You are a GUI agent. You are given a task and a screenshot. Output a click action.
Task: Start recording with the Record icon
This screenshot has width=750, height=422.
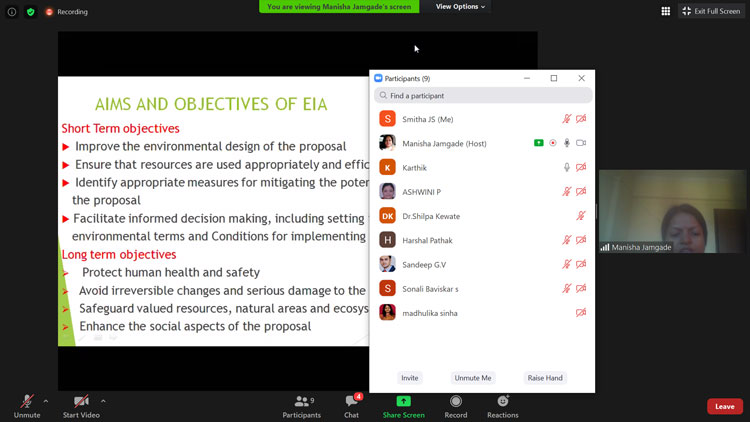pyautogui.click(x=456, y=403)
